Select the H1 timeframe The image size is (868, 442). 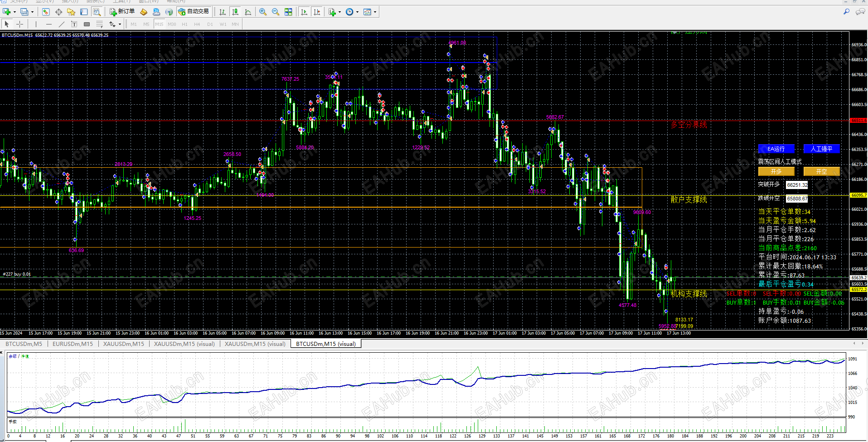(184, 24)
